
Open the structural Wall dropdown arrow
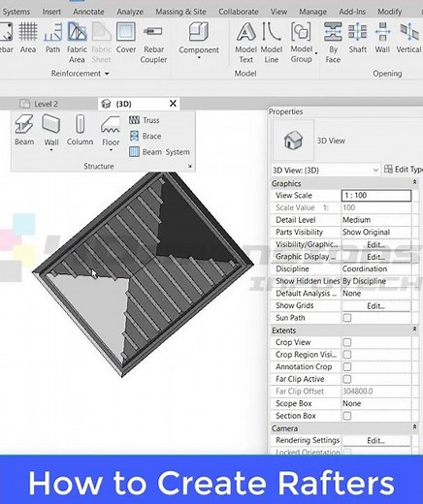coord(51,150)
